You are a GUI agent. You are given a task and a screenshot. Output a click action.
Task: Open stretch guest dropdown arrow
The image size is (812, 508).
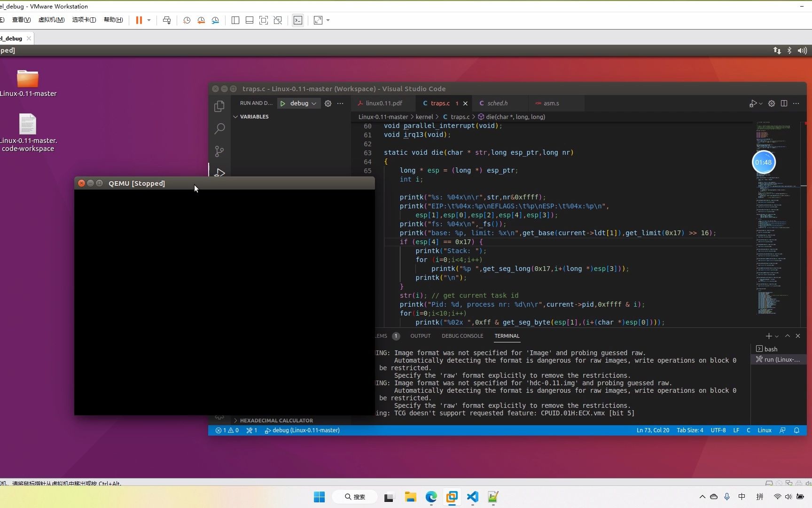(328, 20)
